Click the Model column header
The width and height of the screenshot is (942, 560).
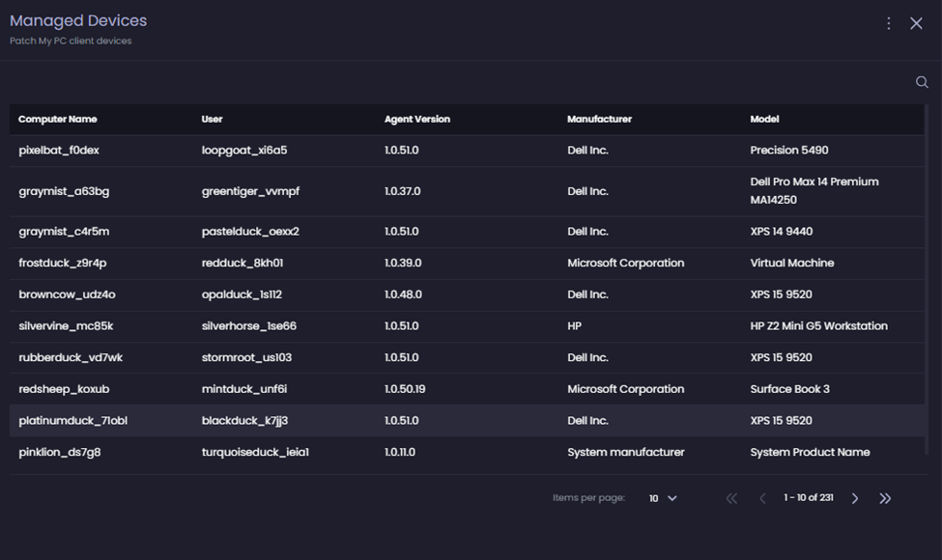tap(763, 119)
